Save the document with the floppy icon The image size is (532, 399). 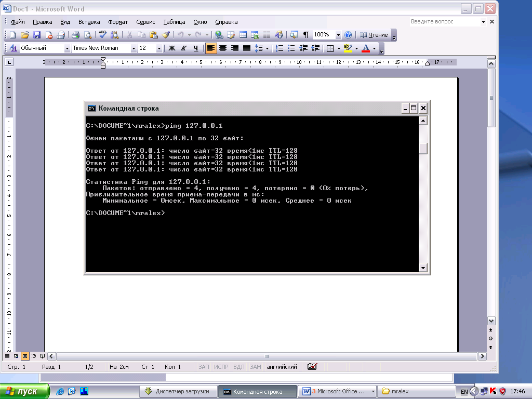(37, 35)
